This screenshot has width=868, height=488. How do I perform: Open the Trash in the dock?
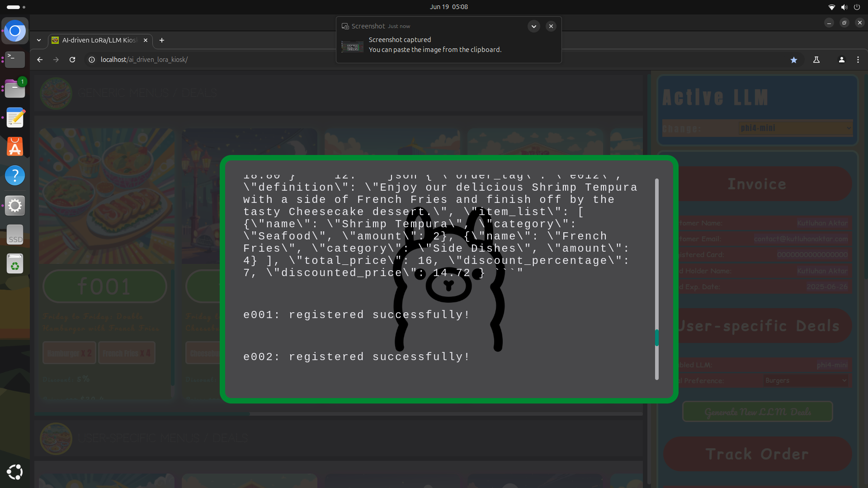(15, 264)
